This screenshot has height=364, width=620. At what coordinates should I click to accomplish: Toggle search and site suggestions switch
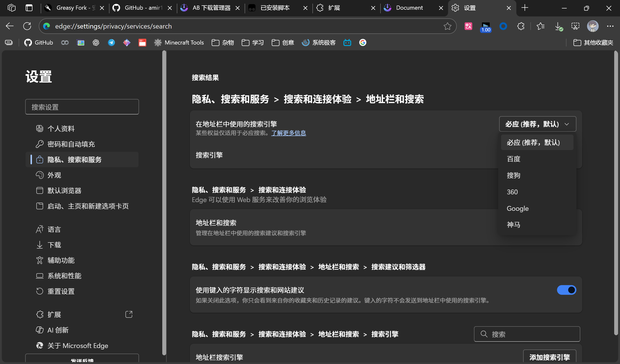[566, 290]
